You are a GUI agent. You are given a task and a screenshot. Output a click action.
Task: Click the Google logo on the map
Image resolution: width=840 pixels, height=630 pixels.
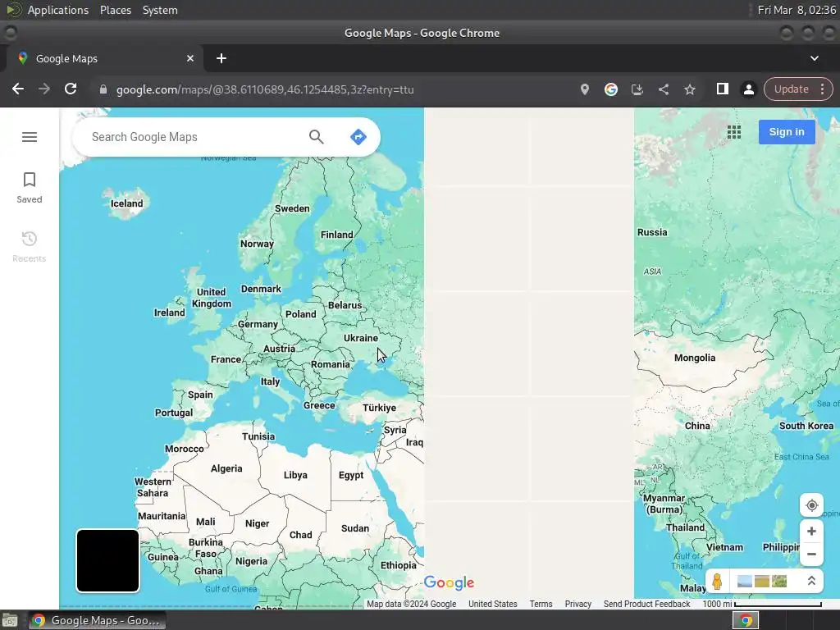[x=449, y=583]
